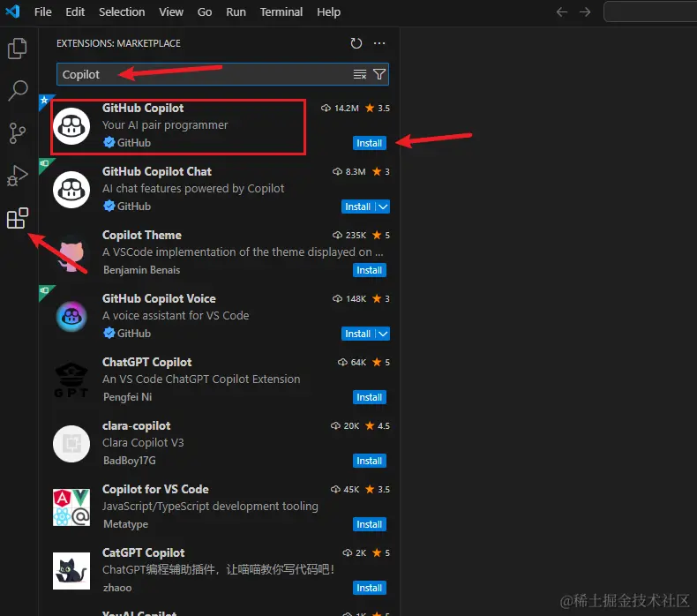Image resolution: width=697 pixels, height=616 pixels.
Task: Open the Help menu
Action: pos(328,12)
